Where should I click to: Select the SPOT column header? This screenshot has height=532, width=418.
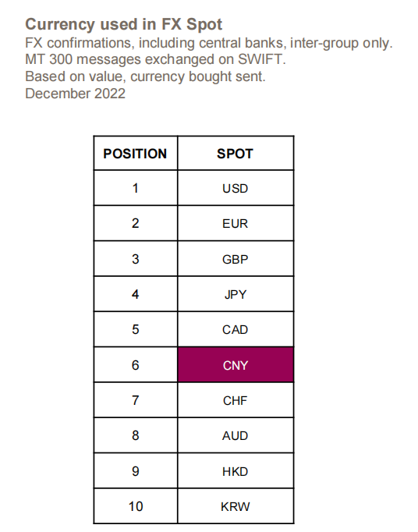236,154
